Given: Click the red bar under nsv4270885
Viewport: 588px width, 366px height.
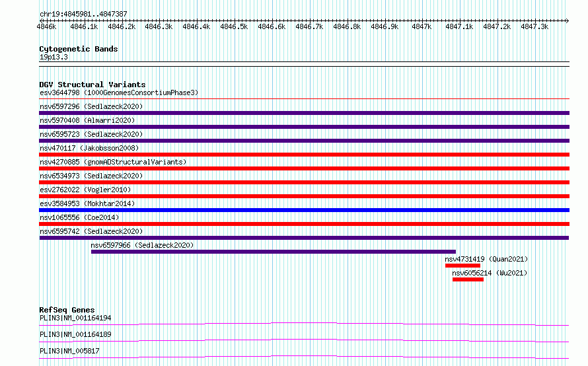Looking at the screenshot, I should (x=304, y=168).
